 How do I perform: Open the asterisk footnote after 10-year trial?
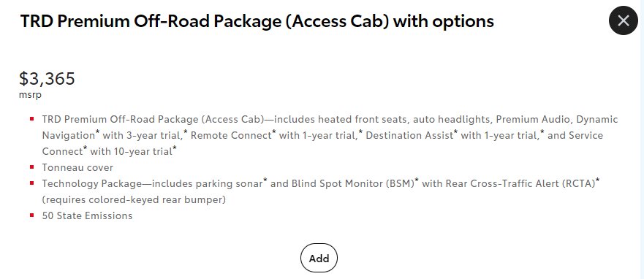(175, 148)
